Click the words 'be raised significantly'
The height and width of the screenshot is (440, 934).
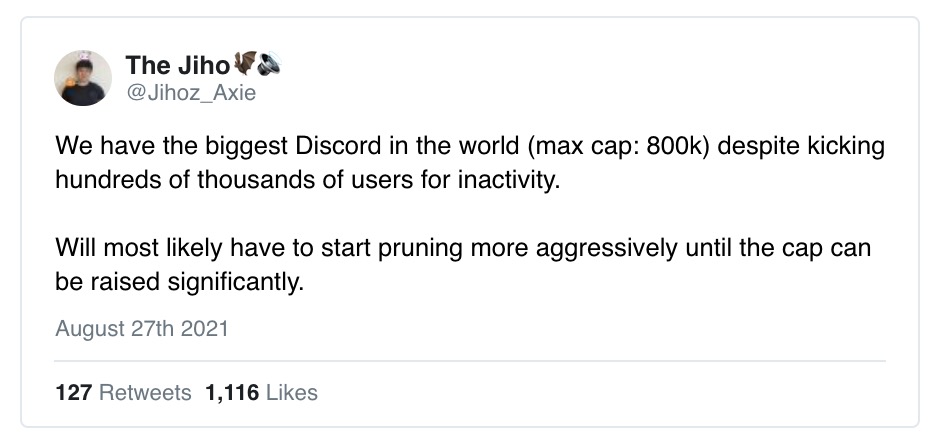tap(178, 282)
